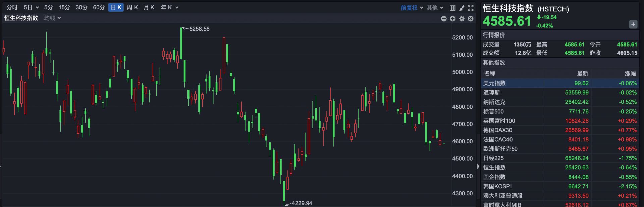Click the -0.42% change percentage
The height and width of the screenshot is (207, 644).
click(x=544, y=26)
